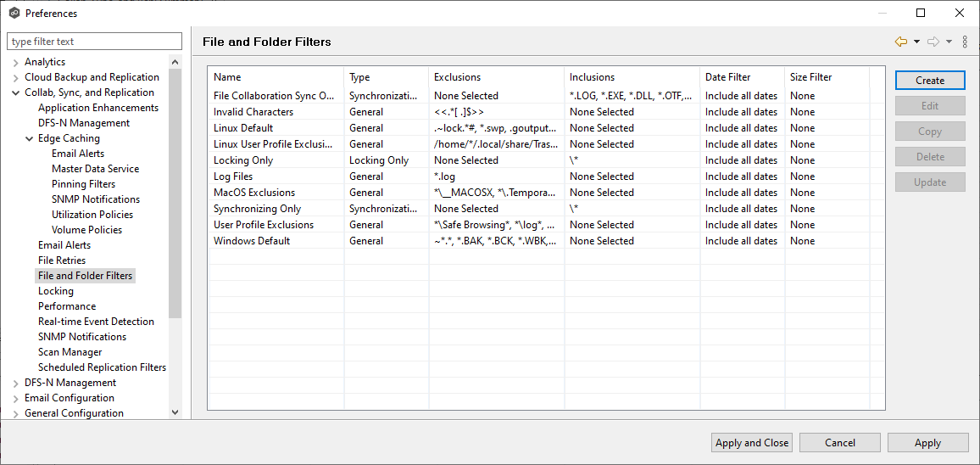The image size is (980, 465).
Task: Expand Cloud Backup and Replication node
Action: pos(15,77)
